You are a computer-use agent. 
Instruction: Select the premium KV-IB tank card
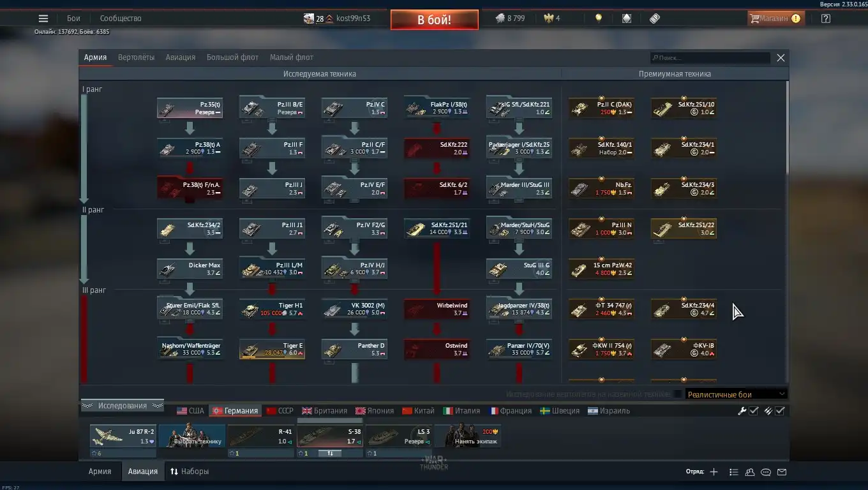point(684,350)
